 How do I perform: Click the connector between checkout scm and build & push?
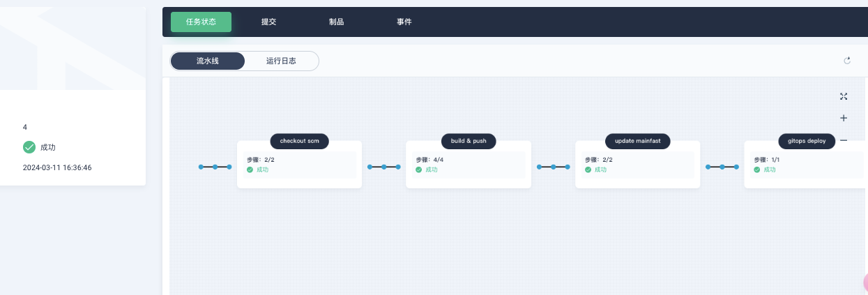384,167
